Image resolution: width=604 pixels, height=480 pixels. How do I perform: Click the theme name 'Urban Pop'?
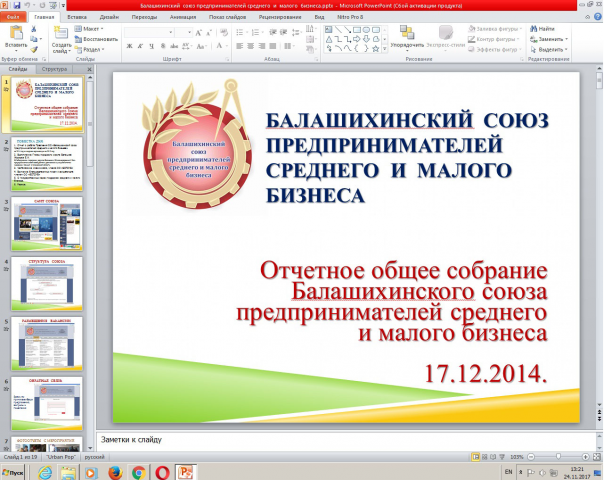click(61, 457)
